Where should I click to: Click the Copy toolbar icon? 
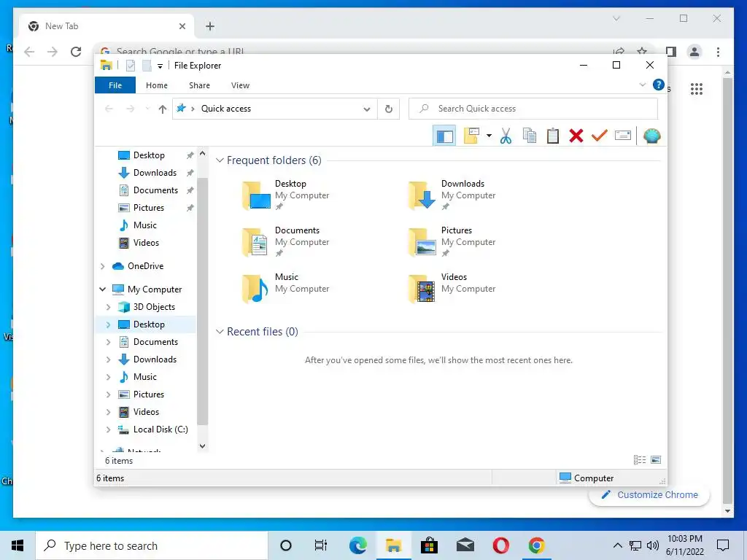pos(530,136)
